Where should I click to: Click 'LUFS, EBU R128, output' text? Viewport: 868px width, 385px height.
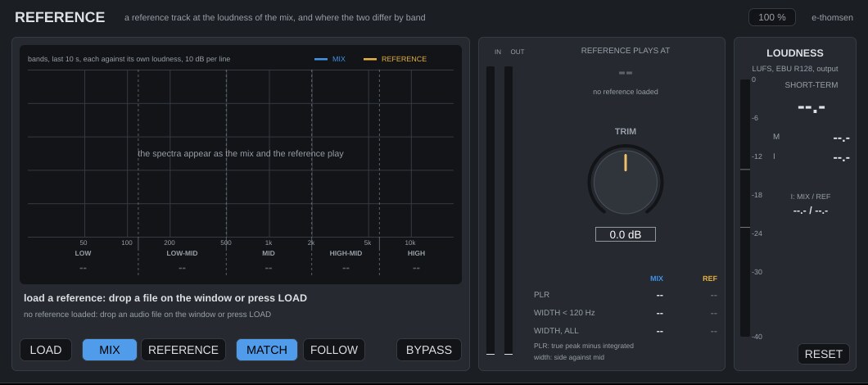(795, 69)
